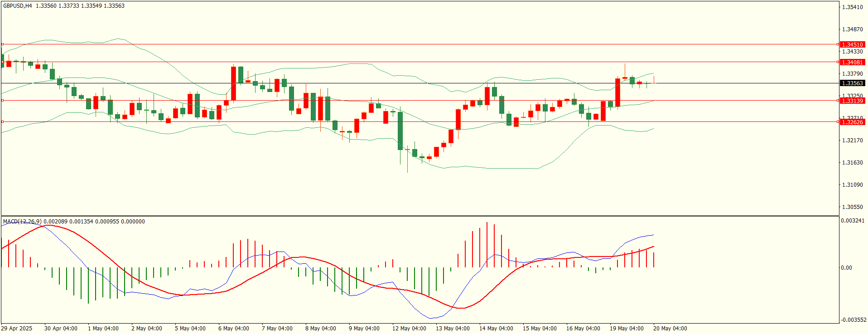Click the -0.003552 MACD scale value
868x334 pixels.
point(854,320)
